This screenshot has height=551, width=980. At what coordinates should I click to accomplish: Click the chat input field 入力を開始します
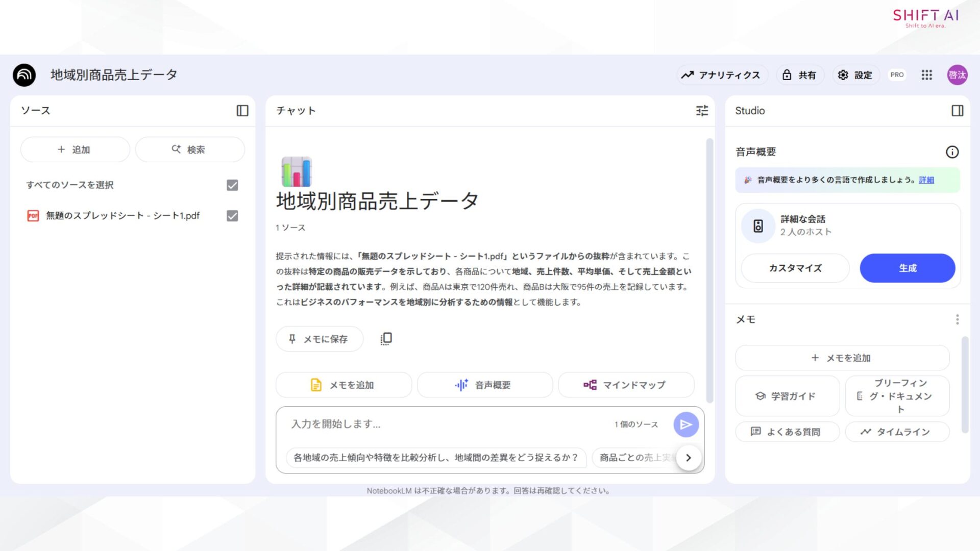click(x=434, y=424)
